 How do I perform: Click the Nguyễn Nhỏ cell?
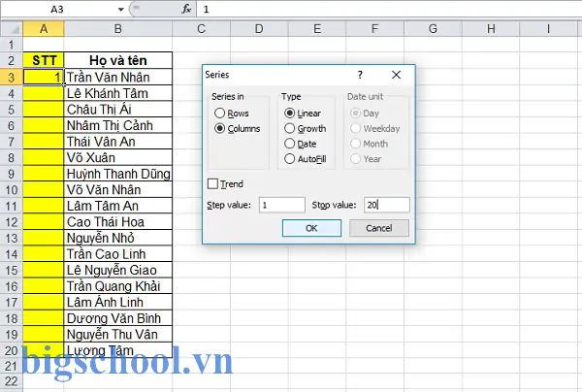118,238
